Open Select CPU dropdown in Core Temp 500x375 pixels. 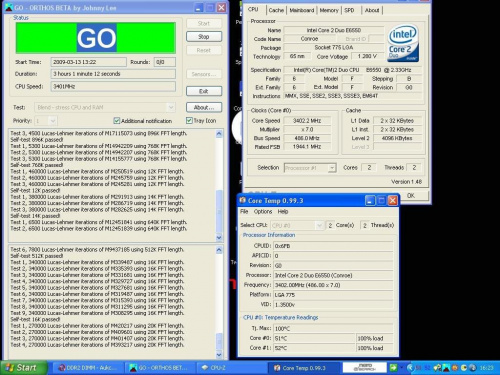click(x=320, y=226)
